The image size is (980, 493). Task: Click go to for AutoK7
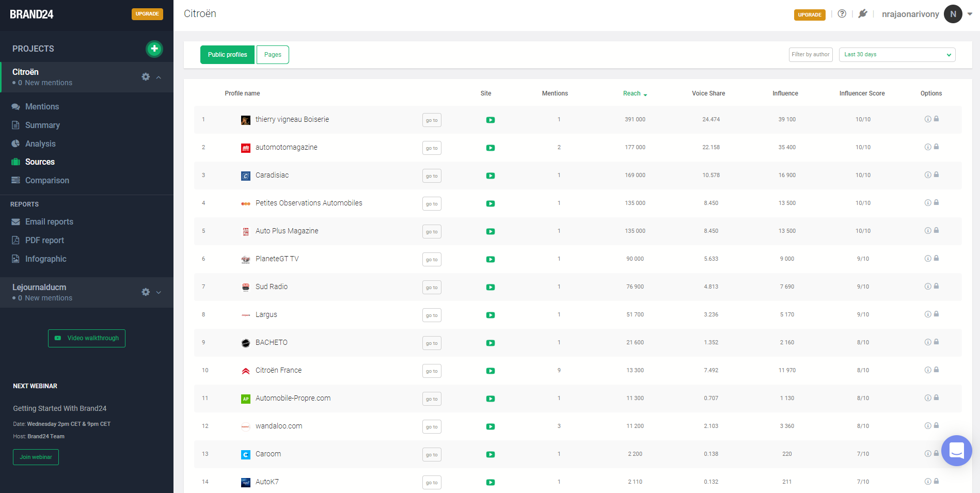(432, 483)
